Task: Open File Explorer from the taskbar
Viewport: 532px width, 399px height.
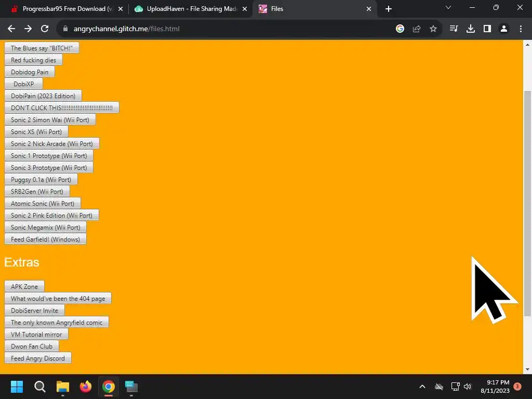Action: [63, 387]
